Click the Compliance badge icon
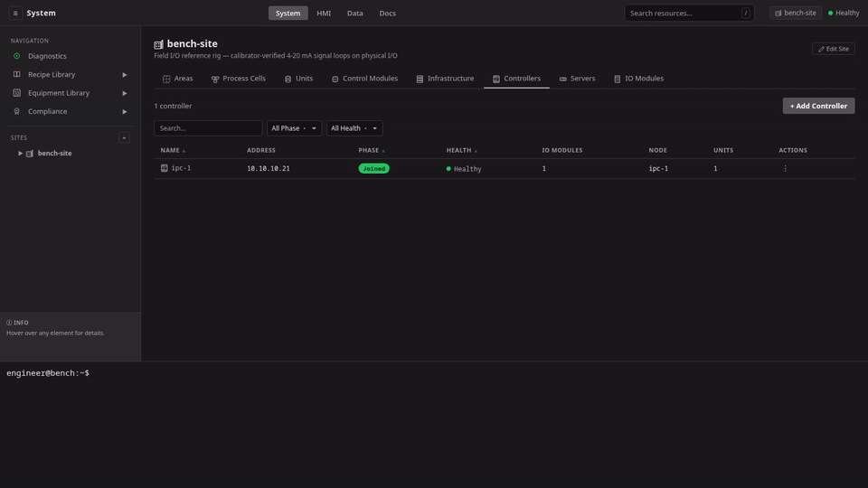This screenshot has width=868, height=488. (x=16, y=111)
